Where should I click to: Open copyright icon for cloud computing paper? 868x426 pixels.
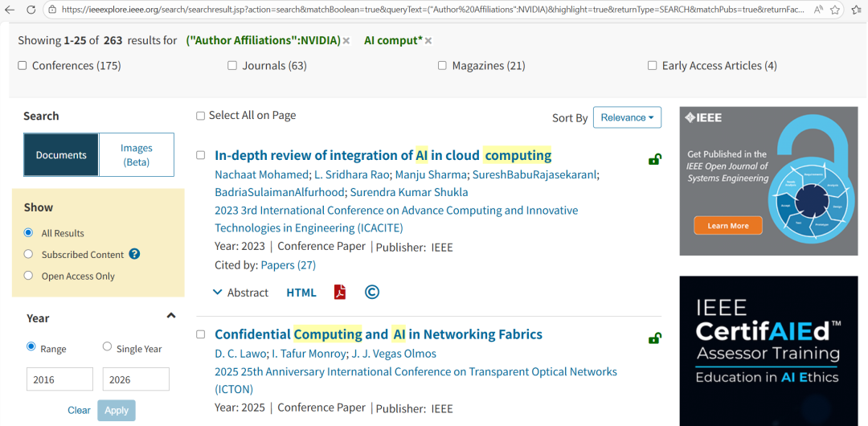(x=372, y=292)
